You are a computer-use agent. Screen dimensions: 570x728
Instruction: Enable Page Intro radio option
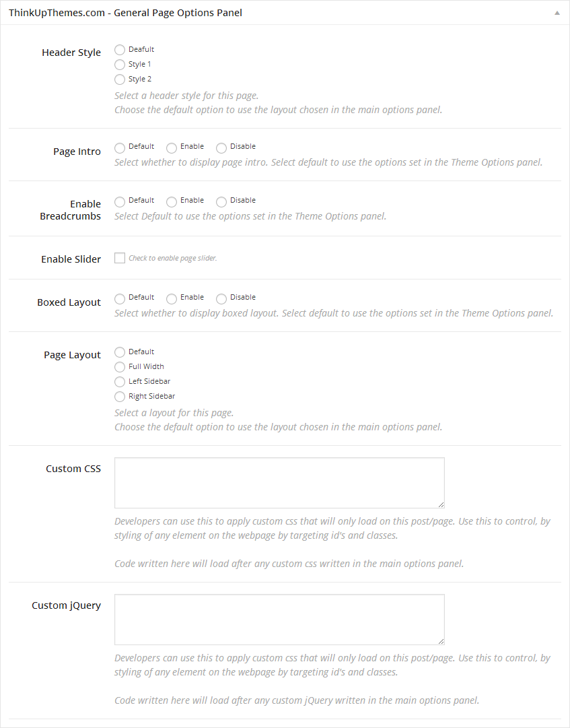(172, 147)
